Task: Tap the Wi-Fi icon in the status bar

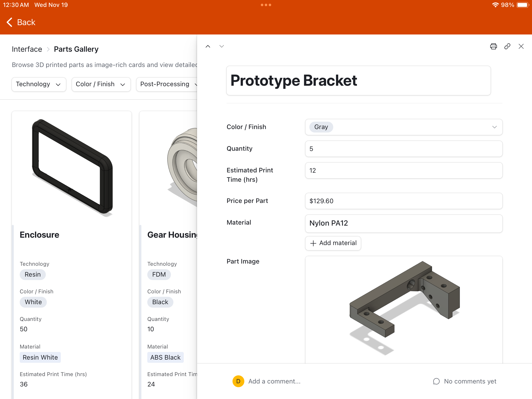Action: click(x=496, y=5)
